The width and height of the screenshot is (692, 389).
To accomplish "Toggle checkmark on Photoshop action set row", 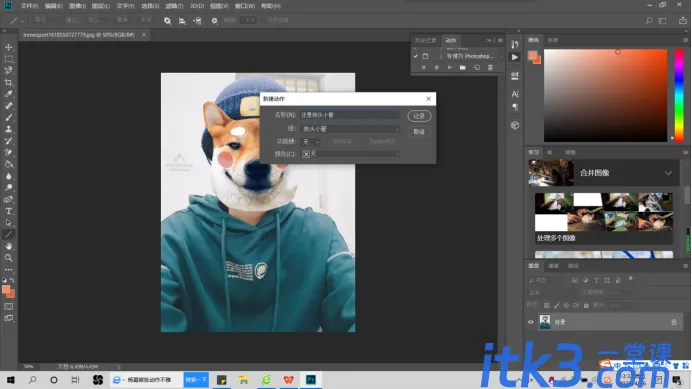I will click(416, 56).
